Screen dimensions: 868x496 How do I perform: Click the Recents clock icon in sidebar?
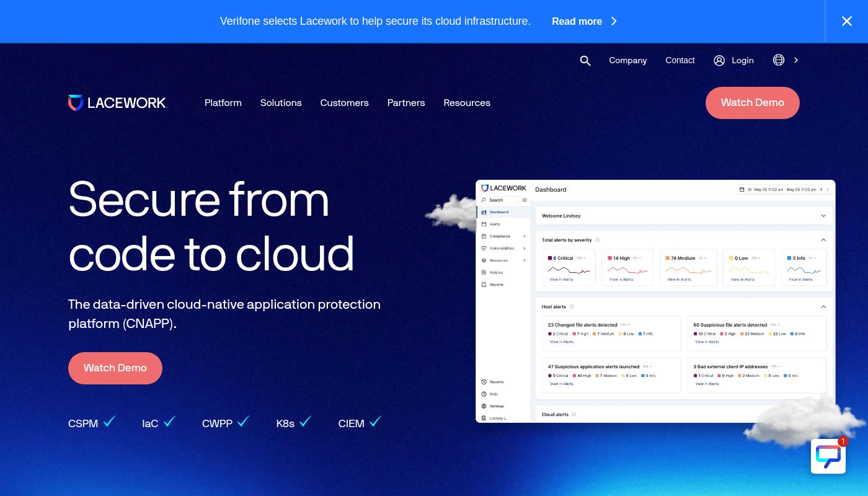pos(484,382)
